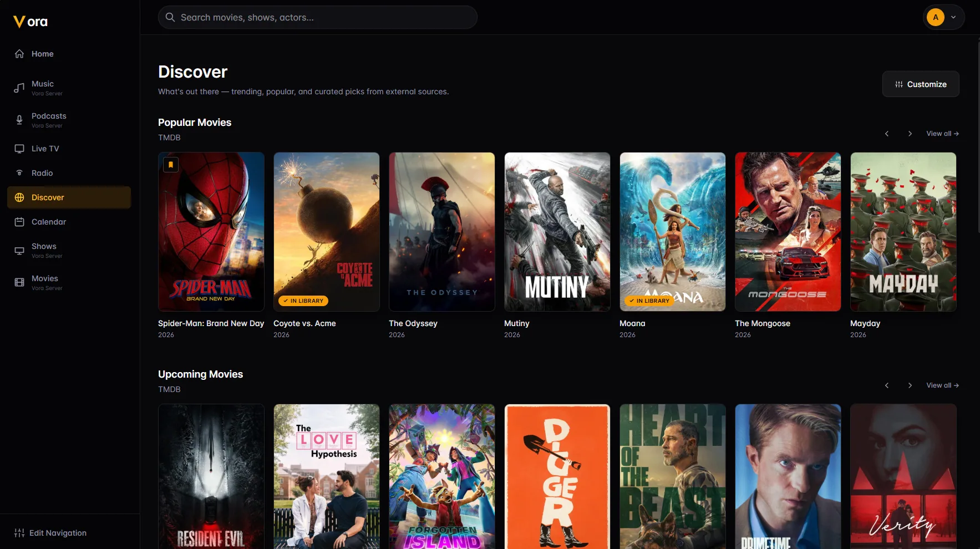
Task: Click the Vora logo
Action: tap(31, 22)
